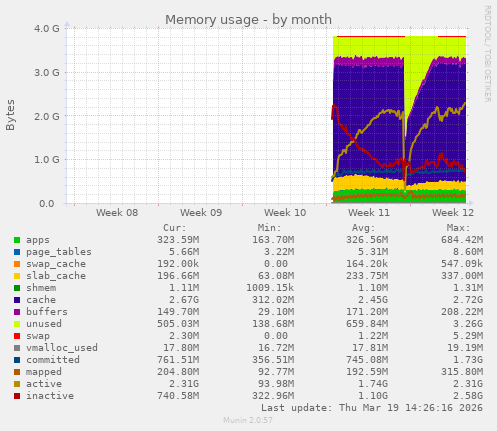Click the shmem legend color swatch
Image resolution: width=497 pixels, height=431 pixels.
tap(17, 288)
